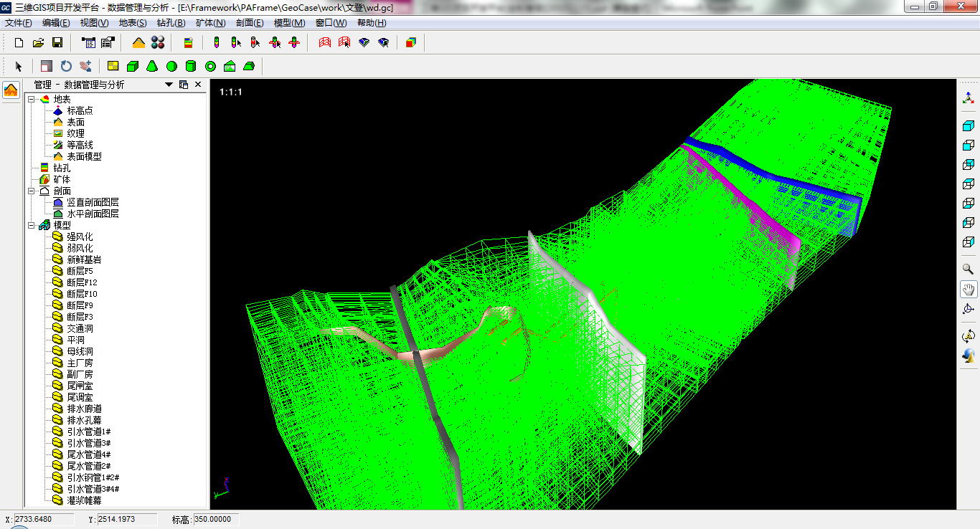Click the green ring shape tool

210,67
